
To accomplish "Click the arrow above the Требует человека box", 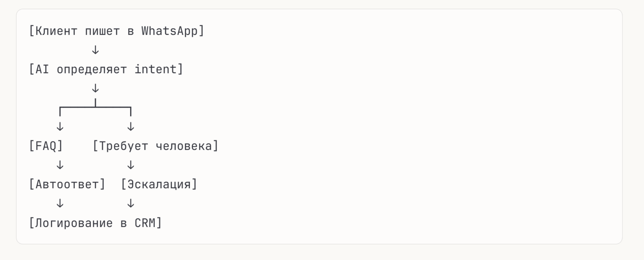I will [131, 127].
